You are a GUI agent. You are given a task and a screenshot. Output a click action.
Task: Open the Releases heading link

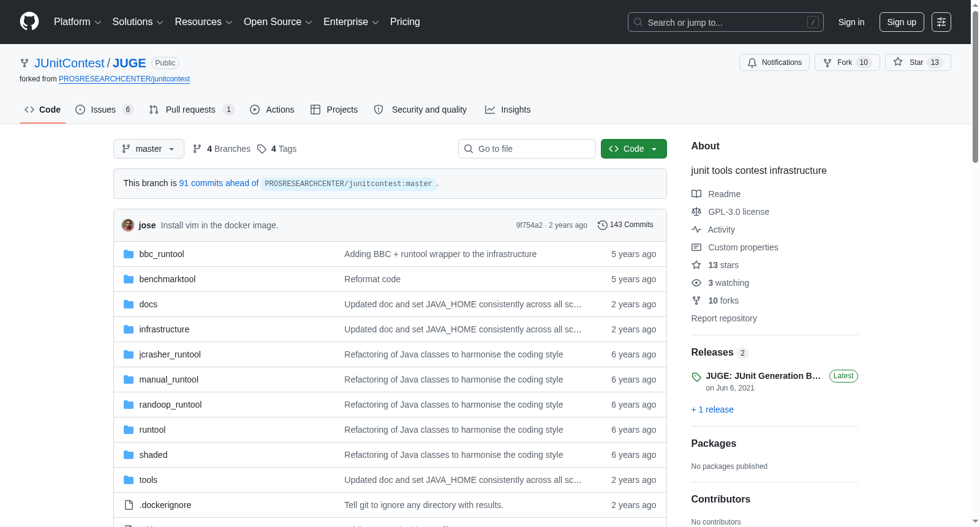(719, 353)
